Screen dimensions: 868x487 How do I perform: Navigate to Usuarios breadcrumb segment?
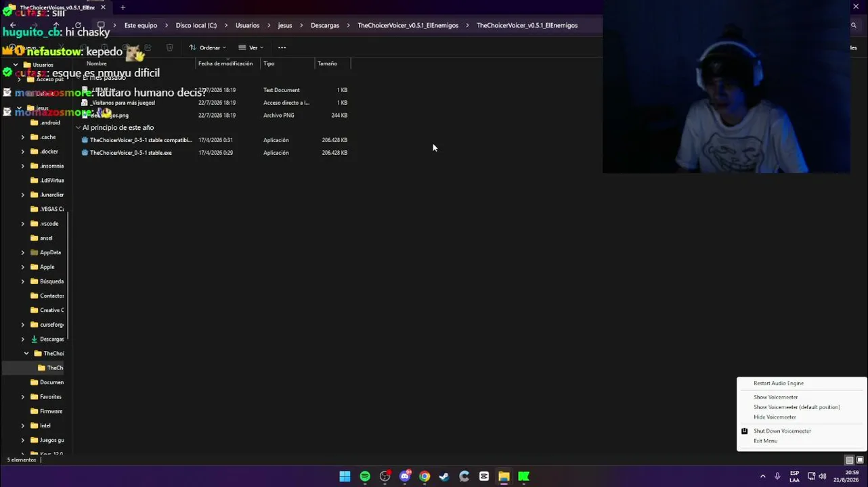247,25
